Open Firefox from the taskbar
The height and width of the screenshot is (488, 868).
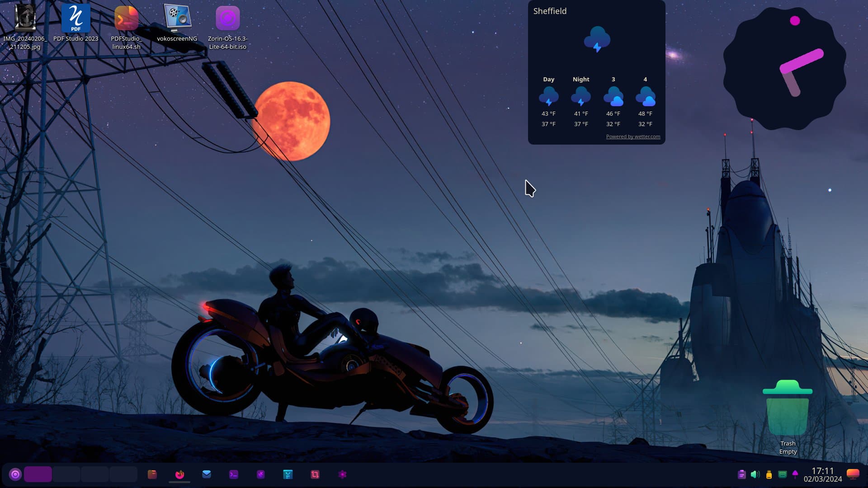[179, 474]
